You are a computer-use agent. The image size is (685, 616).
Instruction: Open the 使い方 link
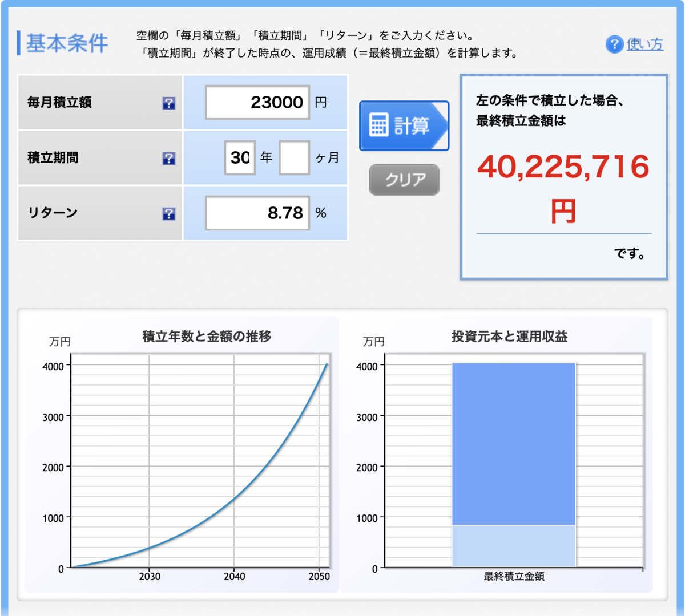(645, 44)
